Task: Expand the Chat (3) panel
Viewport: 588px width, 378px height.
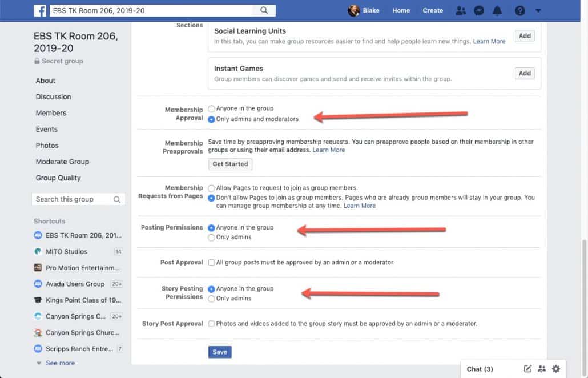Action: [x=480, y=369]
